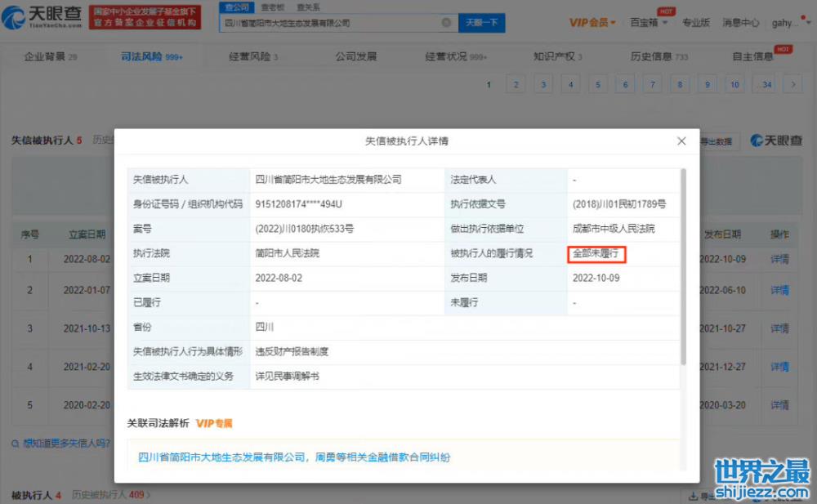Open the gahy user account menu

tap(790, 23)
